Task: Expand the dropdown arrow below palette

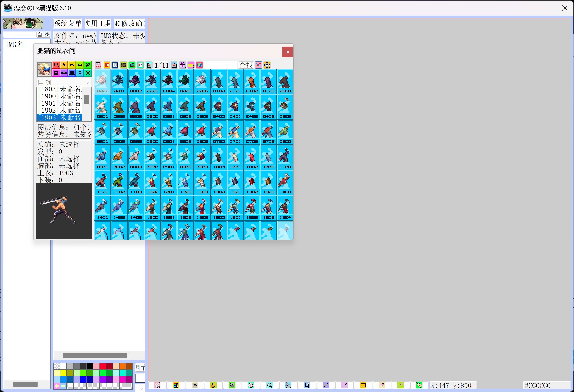Action: (140, 388)
